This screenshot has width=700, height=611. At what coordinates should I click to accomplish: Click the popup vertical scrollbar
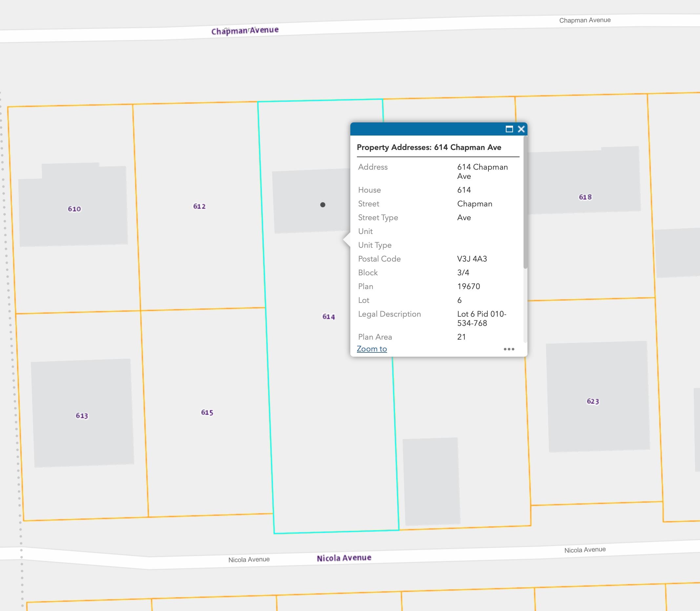[525, 202]
